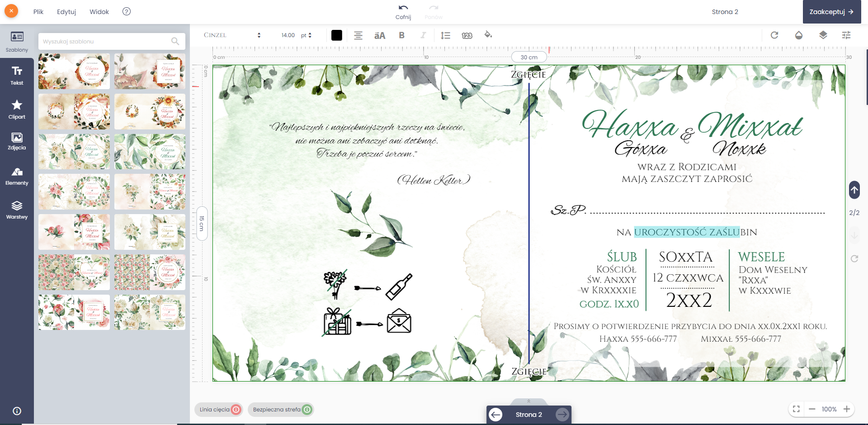Select the 'WRAZ Z RODZICAMI' text line
This screenshot has width=868, height=425.
[x=687, y=167]
